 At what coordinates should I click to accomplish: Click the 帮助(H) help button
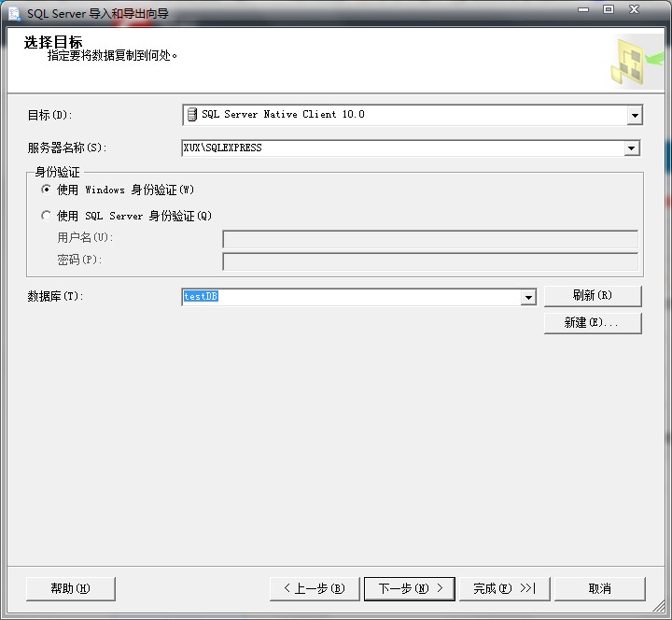[71, 588]
